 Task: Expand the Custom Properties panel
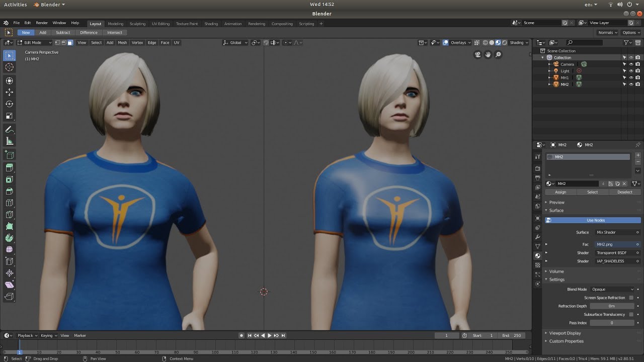click(566, 341)
